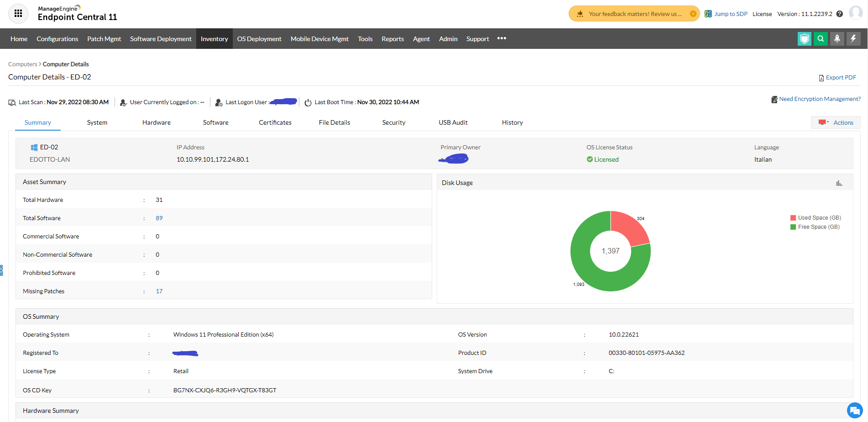Click the Export PDF link
The height and width of the screenshot is (422, 868).
840,78
